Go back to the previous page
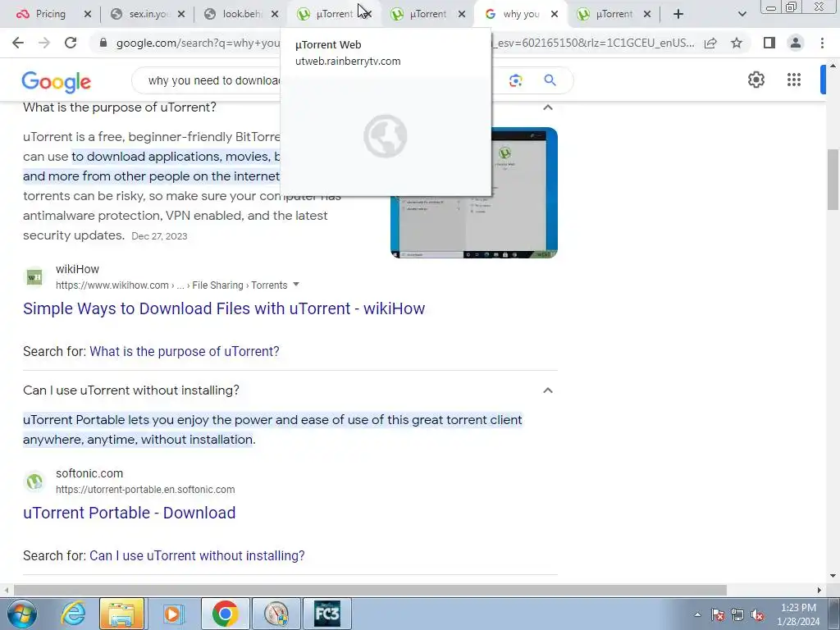 point(18,43)
